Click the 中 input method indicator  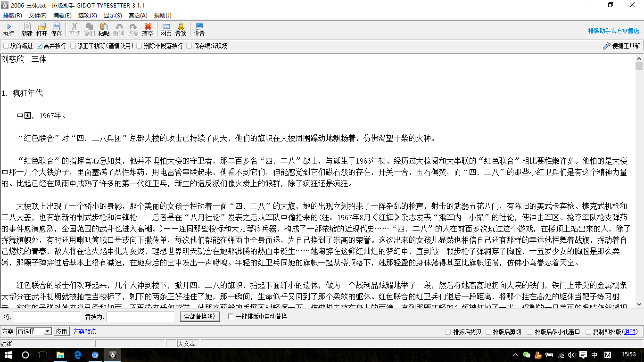coord(594,355)
